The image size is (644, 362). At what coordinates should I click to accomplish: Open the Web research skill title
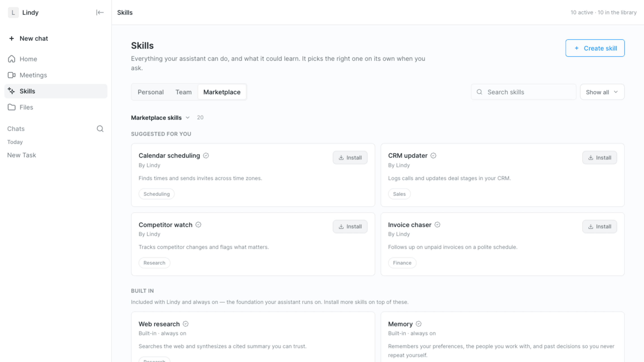pyautogui.click(x=159, y=324)
